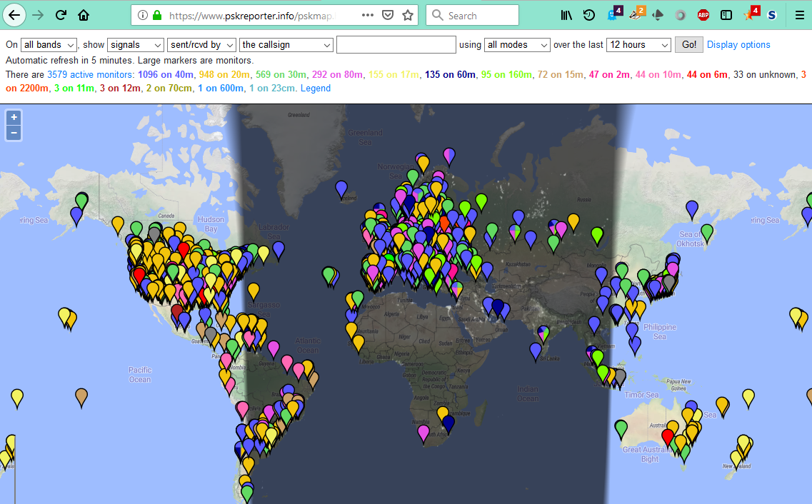This screenshot has width=812, height=504.
Task: Click '72 on 15m' text
Action: click(561, 74)
